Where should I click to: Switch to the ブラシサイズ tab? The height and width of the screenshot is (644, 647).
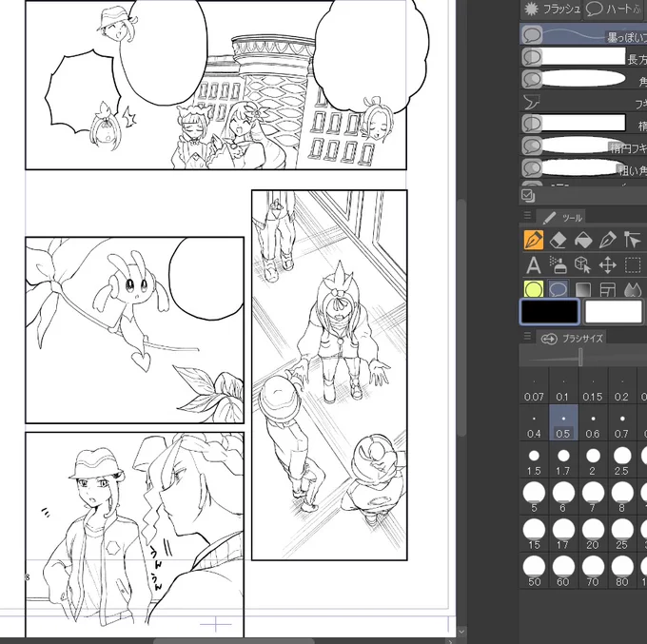click(x=572, y=339)
